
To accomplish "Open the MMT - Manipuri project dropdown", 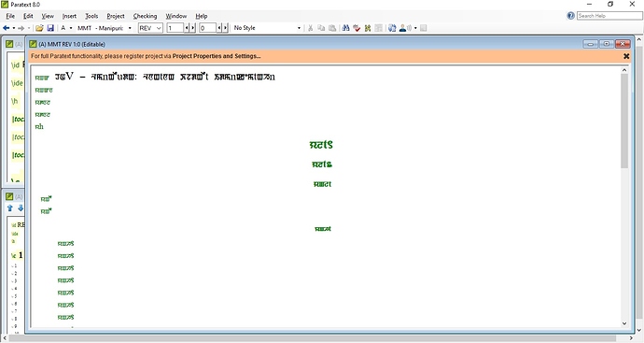I will (x=130, y=28).
